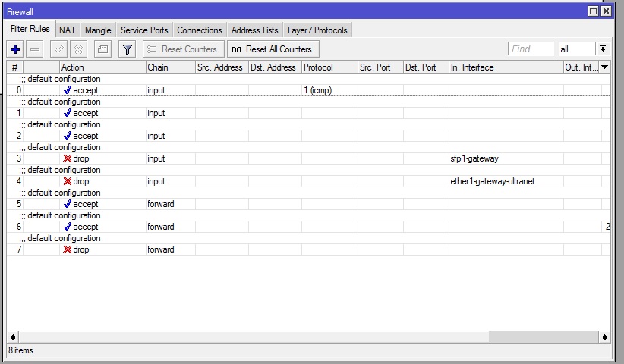Click the minus remove rule icon

(x=35, y=49)
